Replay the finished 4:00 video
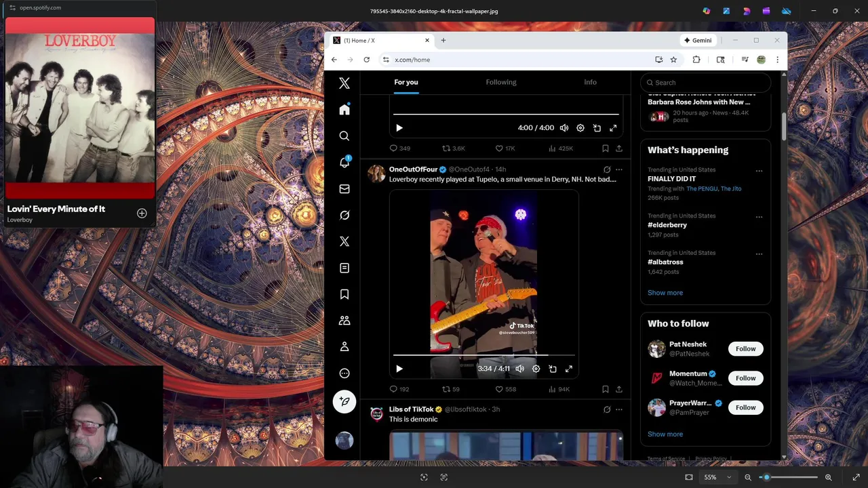868x488 pixels. click(x=399, y=127)
